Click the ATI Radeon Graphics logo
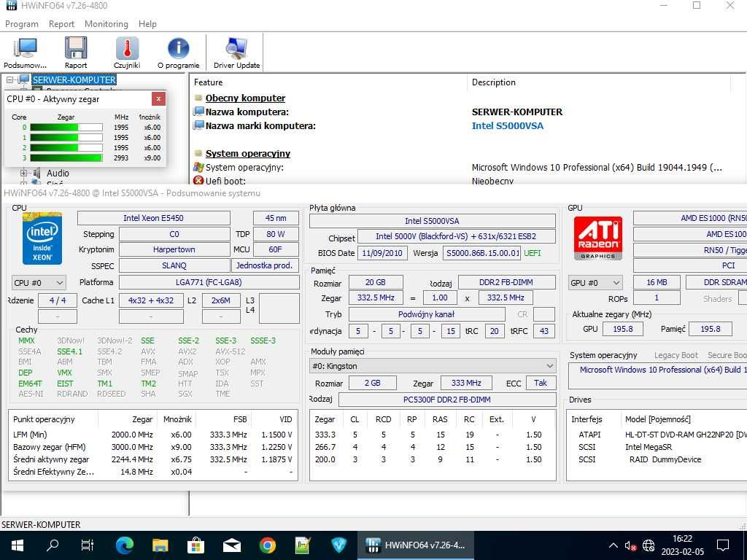The width and height of the screenshot is (747, 560). click(598, 238)
